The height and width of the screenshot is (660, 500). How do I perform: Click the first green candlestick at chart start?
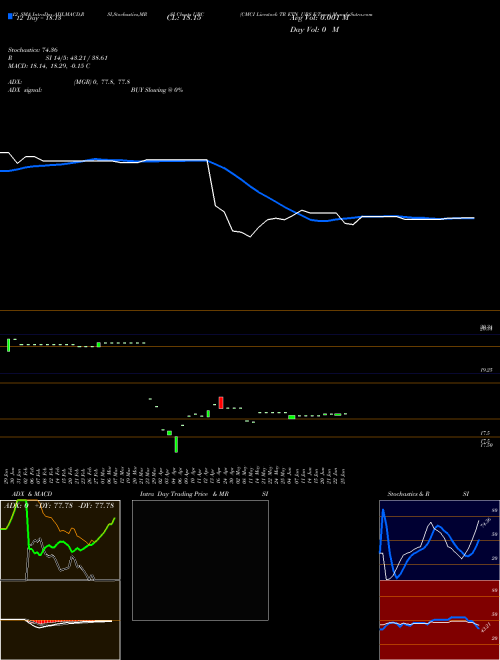pyautogui.click(x=8, y=345)
